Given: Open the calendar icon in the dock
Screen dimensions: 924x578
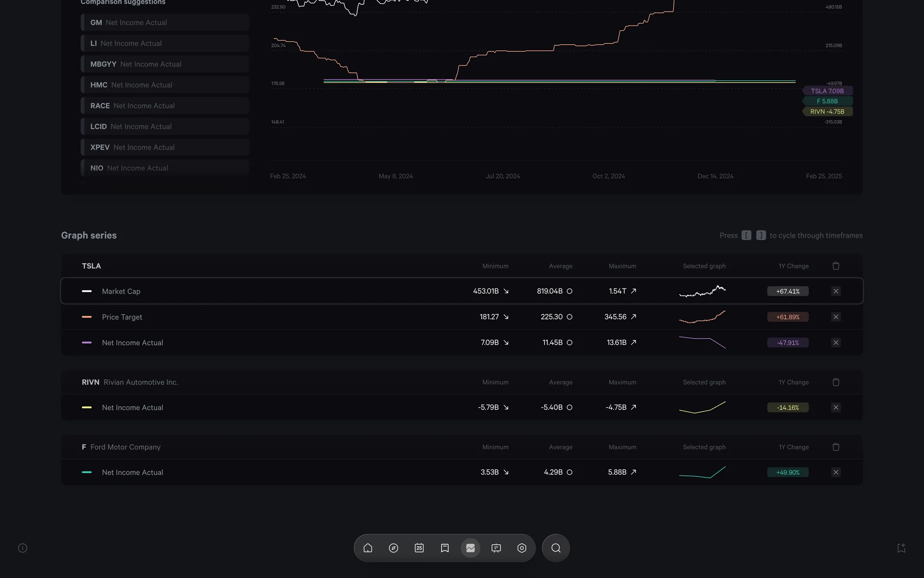Looking at the screenshot, I should (x=419, y=548).
